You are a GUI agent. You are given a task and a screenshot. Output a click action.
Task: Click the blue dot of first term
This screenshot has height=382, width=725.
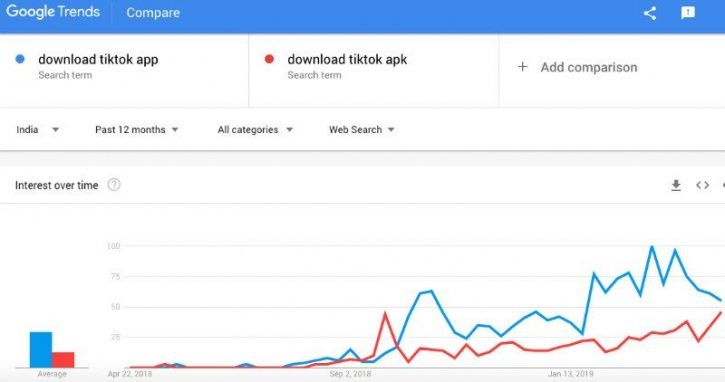20,59
